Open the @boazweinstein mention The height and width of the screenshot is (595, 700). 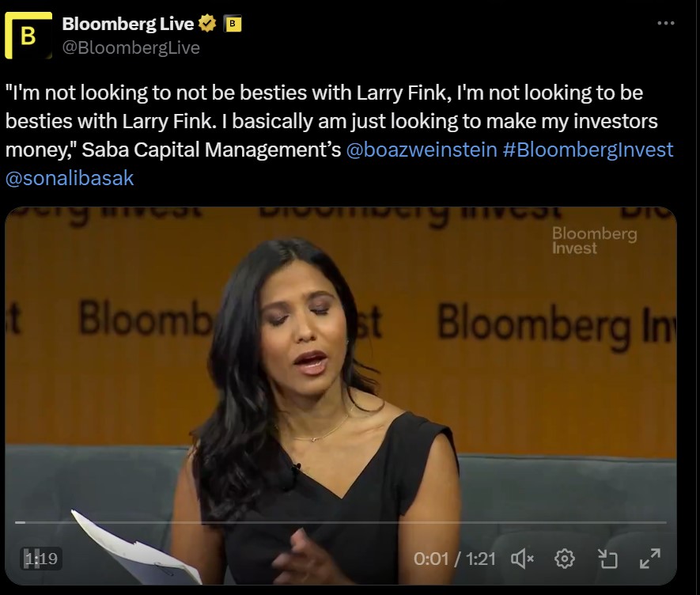pos(422,150)
